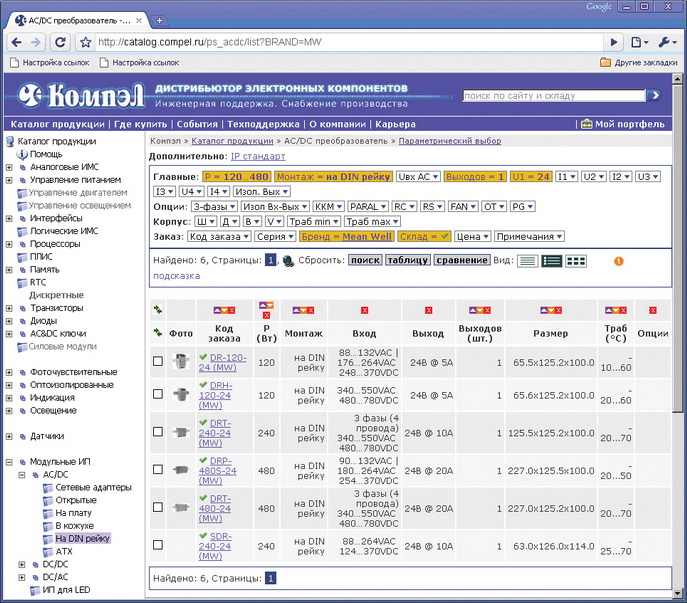Switch to the grid view icon
Viewport: 687px width, 603px height.
tap(576, 261)
